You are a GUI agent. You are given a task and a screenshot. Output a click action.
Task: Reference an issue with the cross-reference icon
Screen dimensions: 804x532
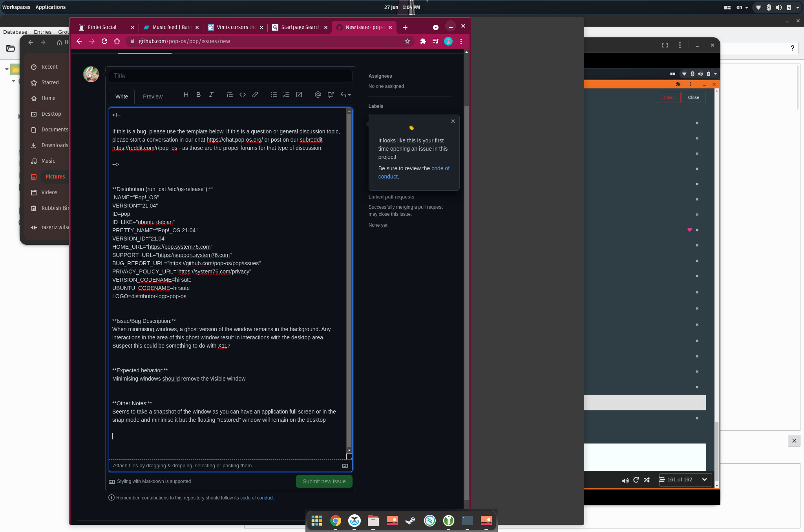click(331, 95)
